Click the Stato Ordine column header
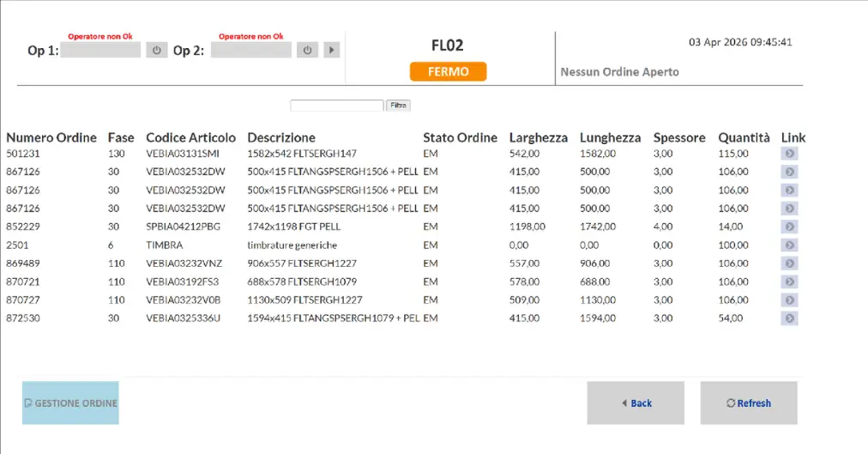 pos(460,137)
